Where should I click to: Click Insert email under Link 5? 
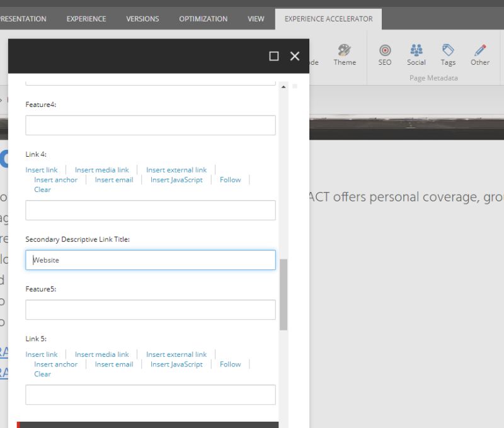click(x=113, y=364)
